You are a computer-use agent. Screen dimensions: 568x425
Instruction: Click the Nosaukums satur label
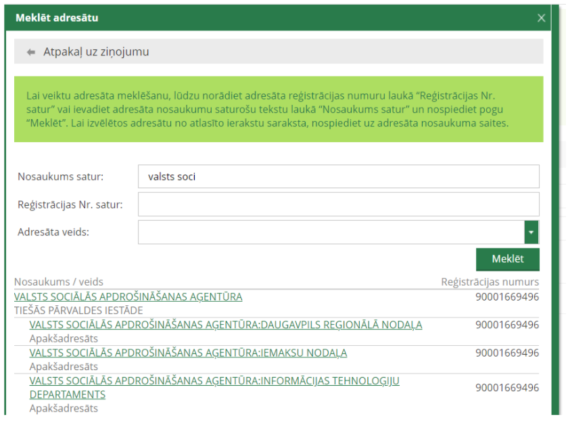coord(60,176)
